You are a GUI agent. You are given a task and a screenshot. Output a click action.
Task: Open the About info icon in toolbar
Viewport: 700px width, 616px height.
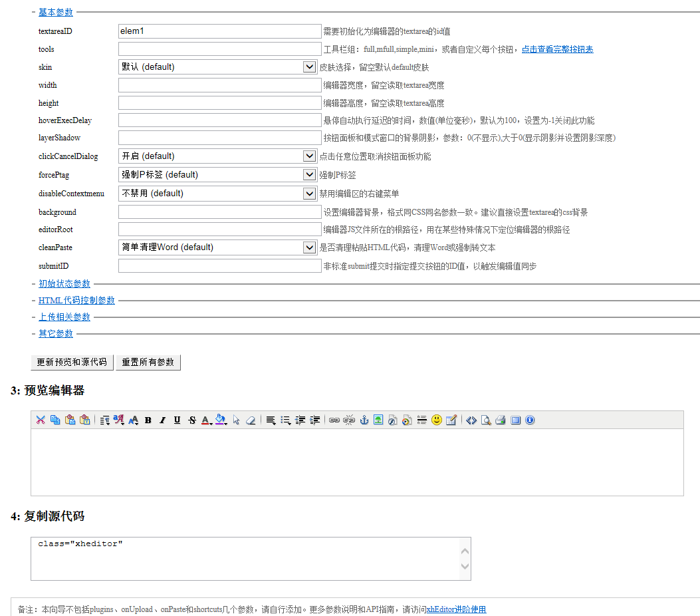(x=530, y=420)
